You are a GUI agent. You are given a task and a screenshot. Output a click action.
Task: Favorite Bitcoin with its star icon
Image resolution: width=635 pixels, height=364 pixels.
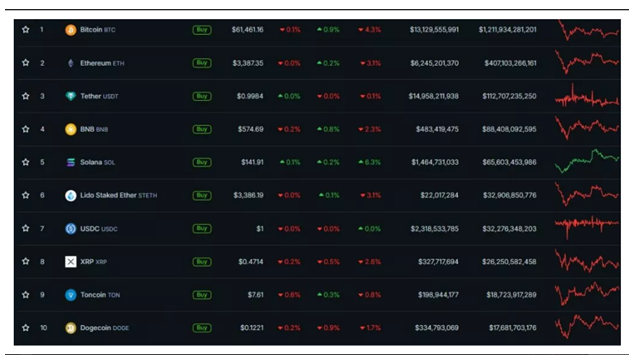(x=26, y=30)
